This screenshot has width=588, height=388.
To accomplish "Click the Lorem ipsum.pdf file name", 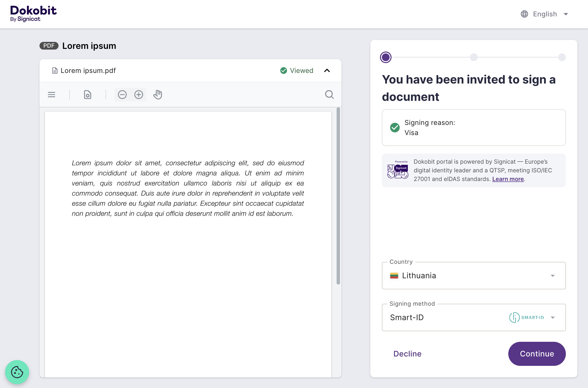I will [88, 71].
